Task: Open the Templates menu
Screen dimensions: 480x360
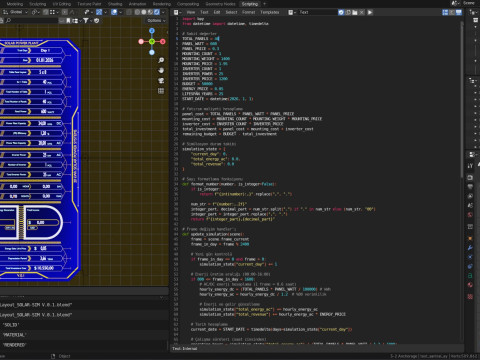Action: pyautogui.click(x=270, y=12)
